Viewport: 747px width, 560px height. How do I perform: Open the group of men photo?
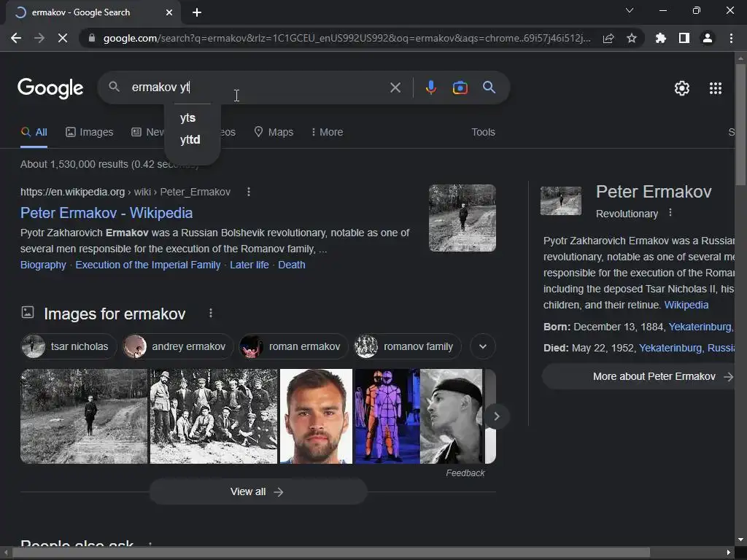point(214,416)
